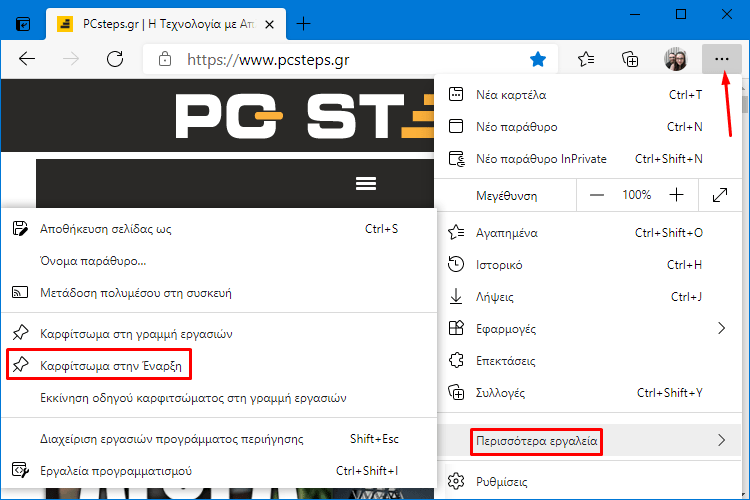
Task: Open the website hamburger menu
Action: (x=366, y=183)
